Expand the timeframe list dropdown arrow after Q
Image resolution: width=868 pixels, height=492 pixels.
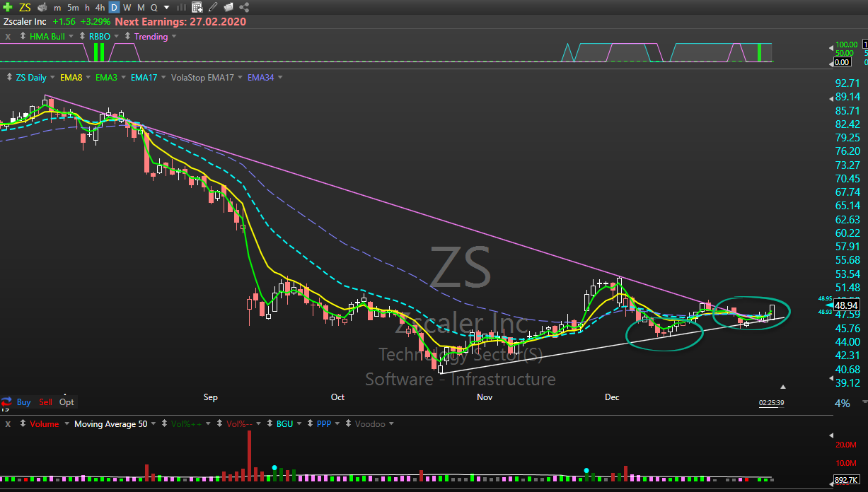166,7
